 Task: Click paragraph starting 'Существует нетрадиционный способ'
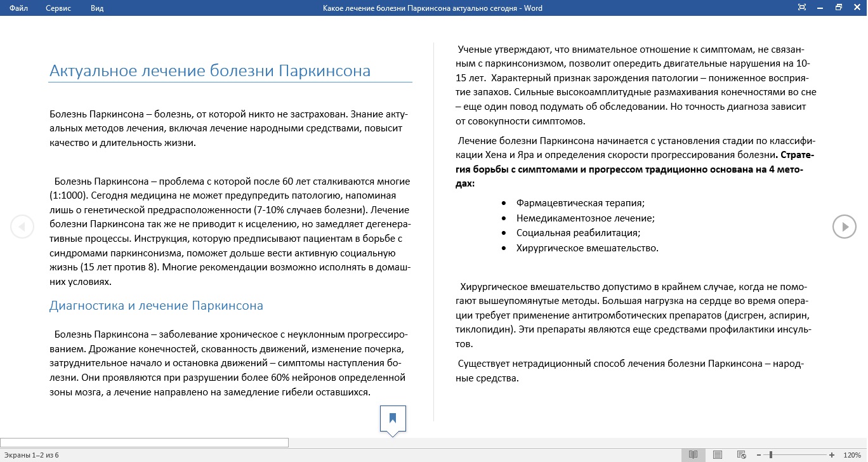click(x=630, y=371)
